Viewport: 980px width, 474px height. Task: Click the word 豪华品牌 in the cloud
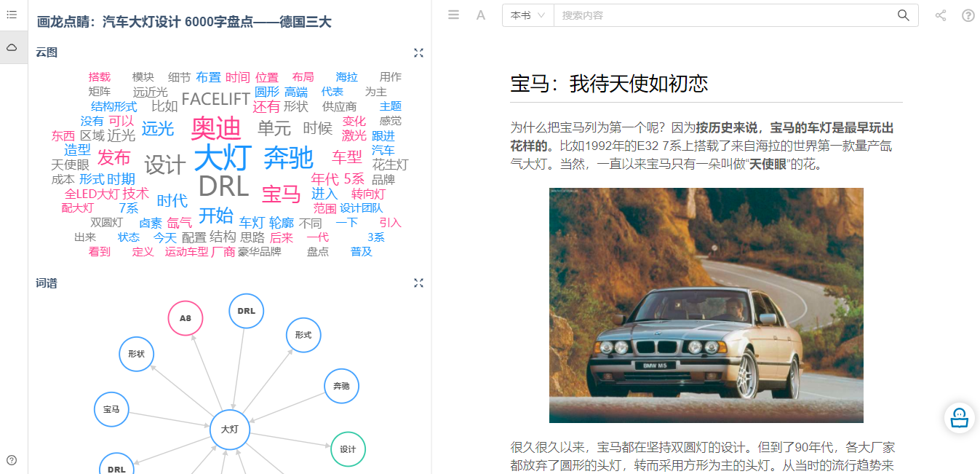(259, 252)
